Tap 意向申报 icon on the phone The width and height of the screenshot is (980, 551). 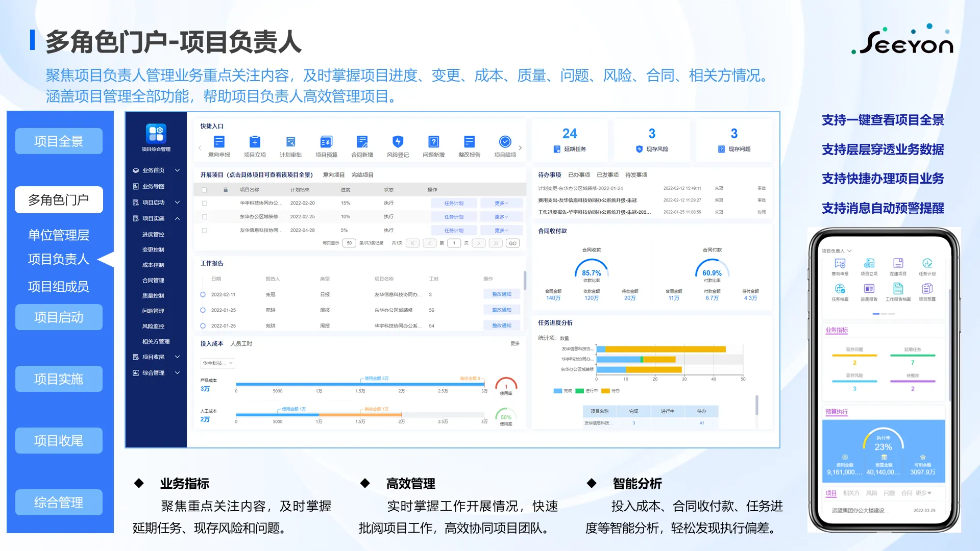click(x=840, y=263)
